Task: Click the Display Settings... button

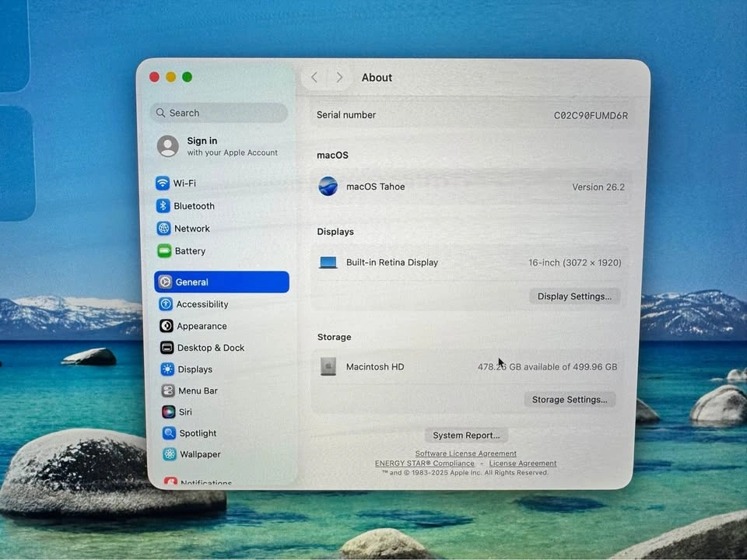Action: coord(574,296)
